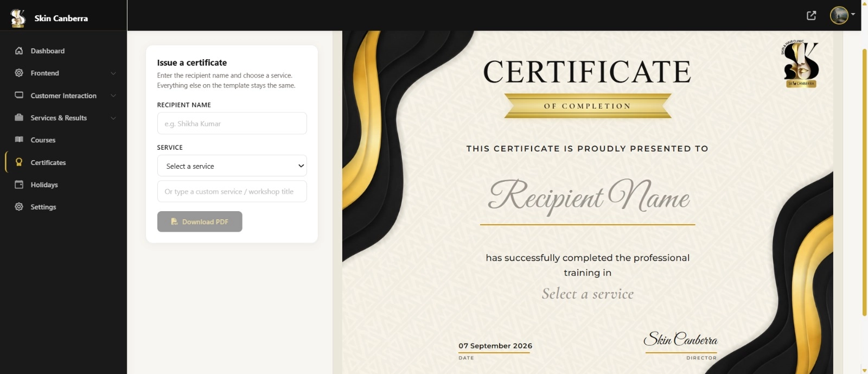
Task: Open Customer Interaction menu item
Action: pos(63,96)
